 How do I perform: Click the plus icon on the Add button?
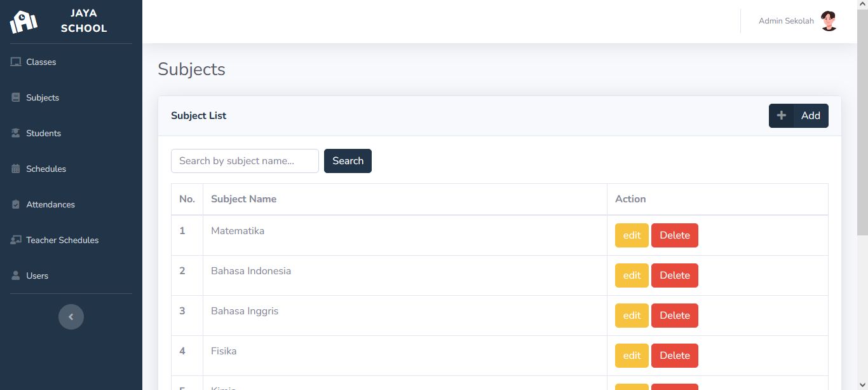click(x=782, y=116)
